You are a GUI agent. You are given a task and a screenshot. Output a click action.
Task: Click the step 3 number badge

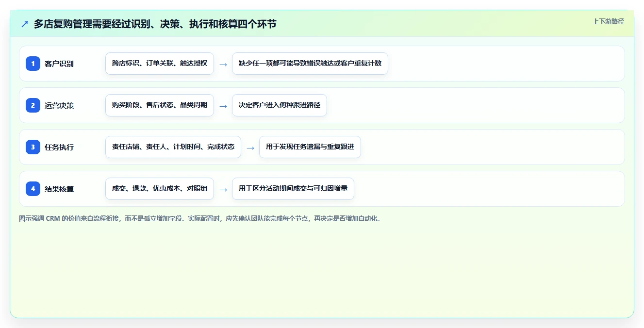(x=33, y=147)
